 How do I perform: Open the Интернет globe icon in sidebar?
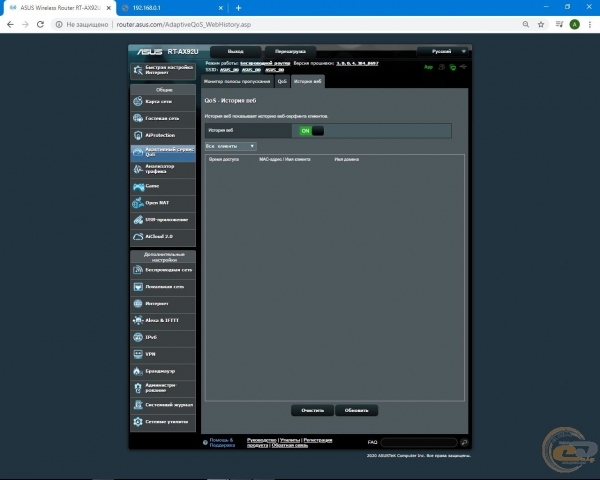[138, 304]
